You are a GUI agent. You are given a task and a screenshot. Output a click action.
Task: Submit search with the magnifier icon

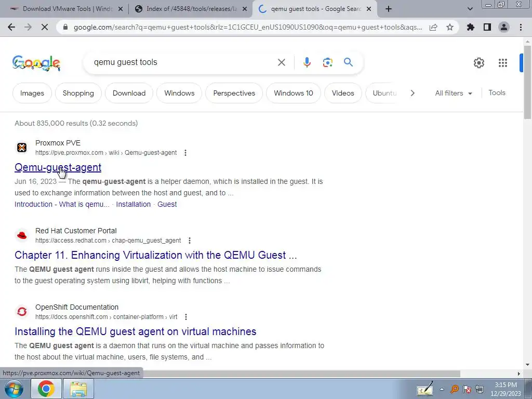(x=348, y=62)
